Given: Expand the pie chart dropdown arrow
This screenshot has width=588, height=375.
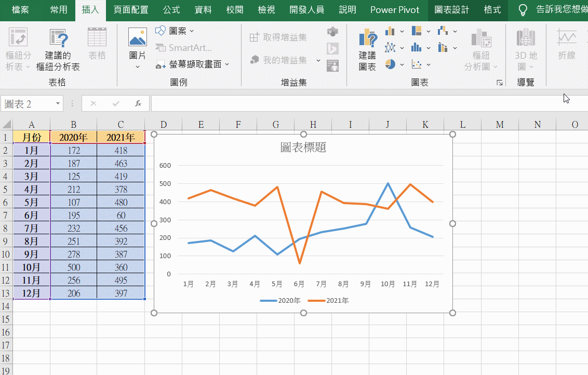Looking at the screenshot, I should pos(402,64).
